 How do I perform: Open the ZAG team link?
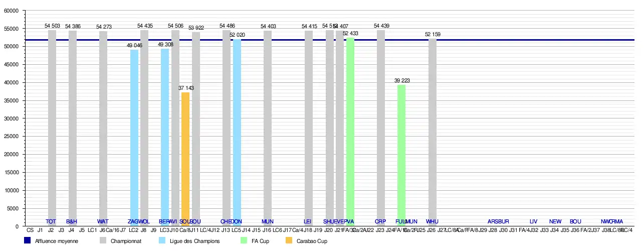[133, 221]
